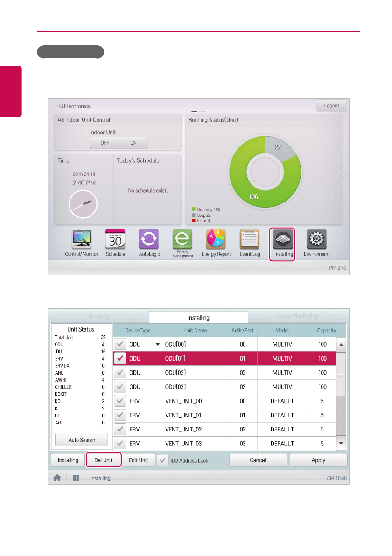The height and width of the screenshot is (556, 392).
Task: Click the Capacity column header
Action: 326,331
